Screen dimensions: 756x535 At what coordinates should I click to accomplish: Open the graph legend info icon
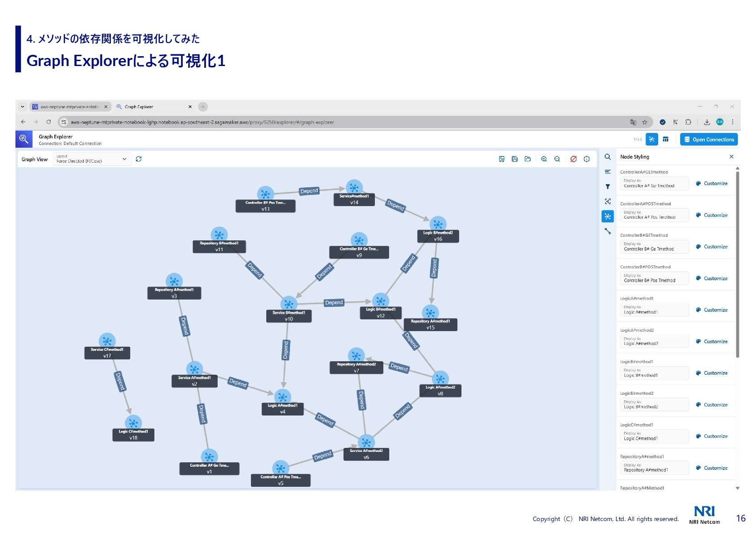coord(587,159)
